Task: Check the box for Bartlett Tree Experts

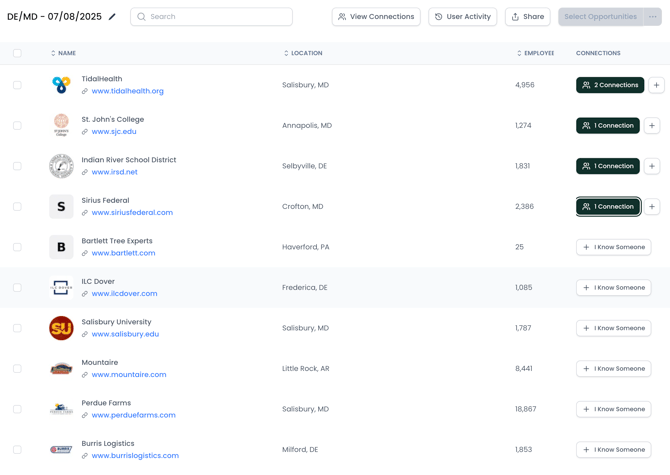Action: click(17, 247)
